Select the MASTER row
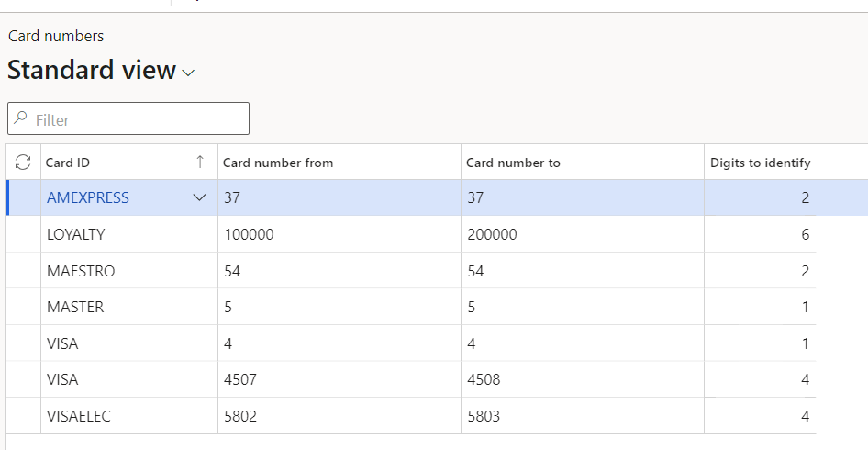Viewport: 868px width, 450px height. pyautogui.click(x=411, y=307)
